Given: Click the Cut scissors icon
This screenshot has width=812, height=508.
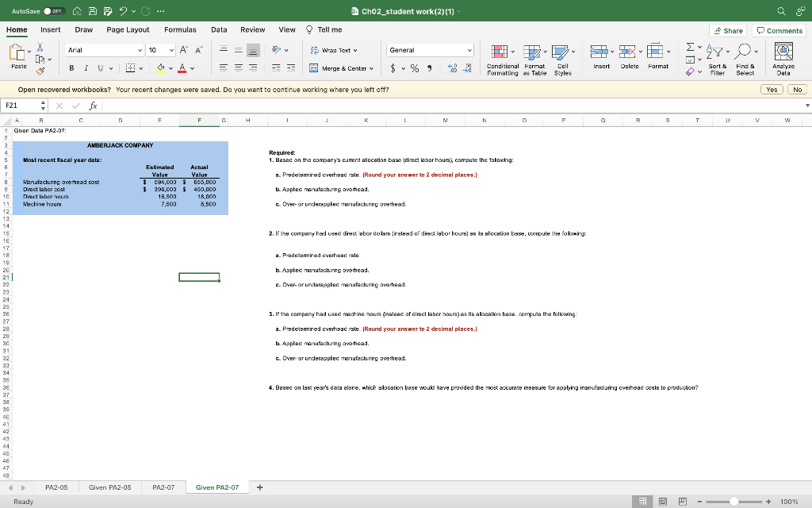Looking at the screenshot, I should point(40,48).
